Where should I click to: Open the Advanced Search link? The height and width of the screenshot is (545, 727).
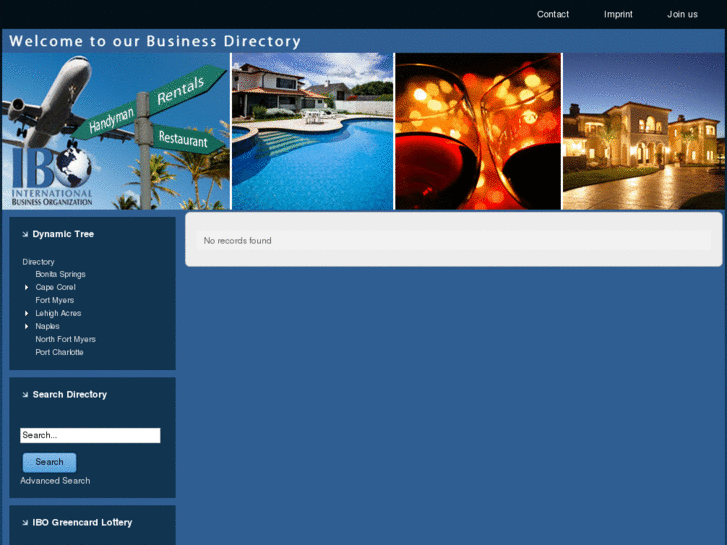tap(55, 481)
